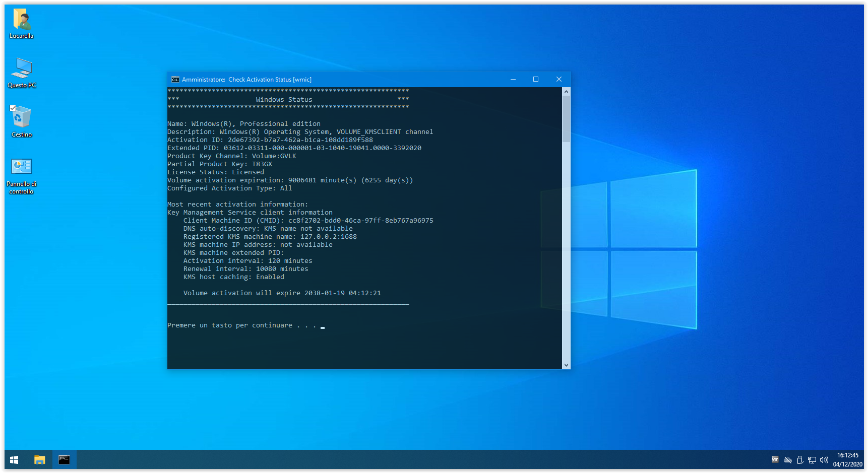Click the console scrollbar down arrow

[x=567, y=365]
